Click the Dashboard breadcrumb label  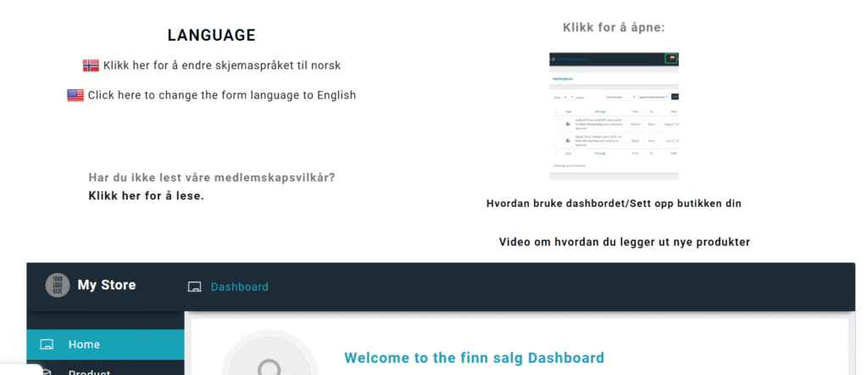click(x=239, y=287)
